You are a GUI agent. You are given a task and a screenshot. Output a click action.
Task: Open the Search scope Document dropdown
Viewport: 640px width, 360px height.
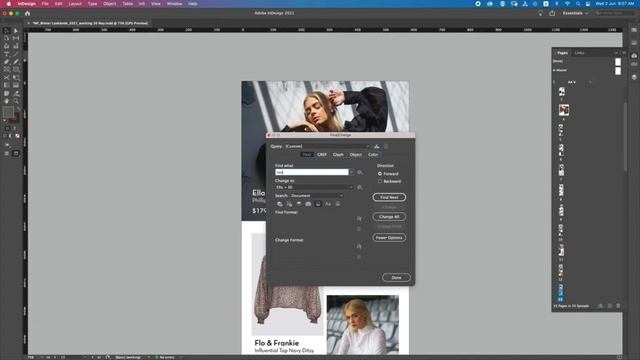(317, 196)
